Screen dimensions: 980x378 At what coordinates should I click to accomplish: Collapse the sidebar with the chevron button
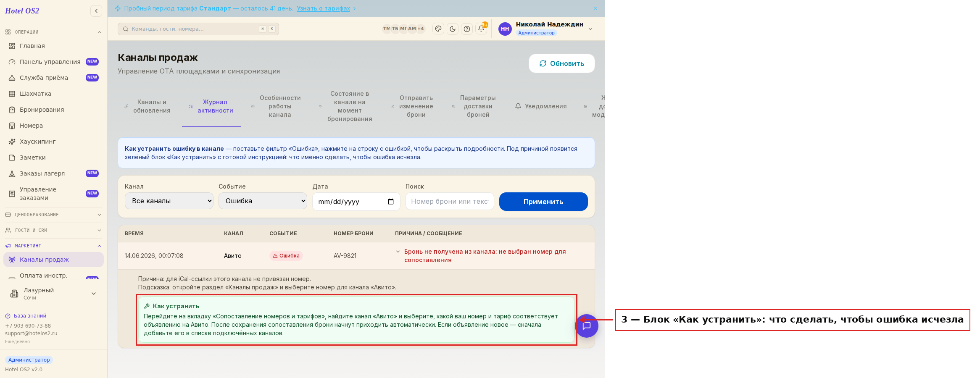point(96,11)
